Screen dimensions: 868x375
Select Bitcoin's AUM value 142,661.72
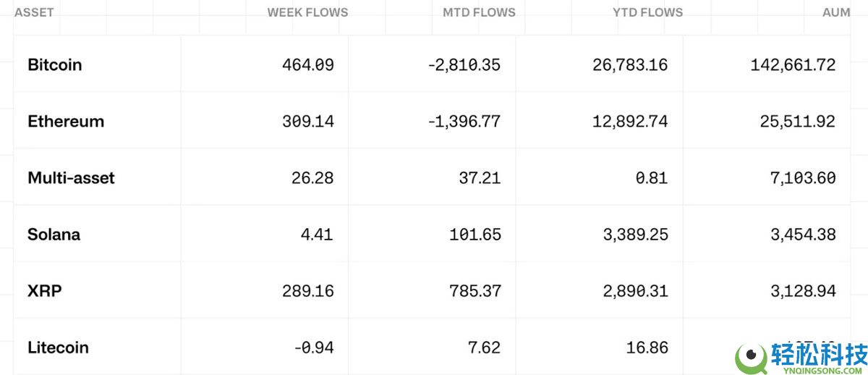coord(793,65)
